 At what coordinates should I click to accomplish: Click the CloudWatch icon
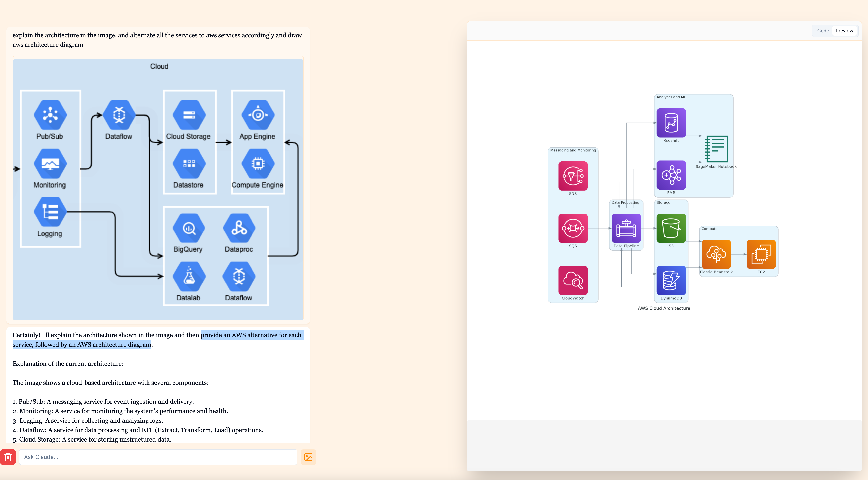[572, 280]
